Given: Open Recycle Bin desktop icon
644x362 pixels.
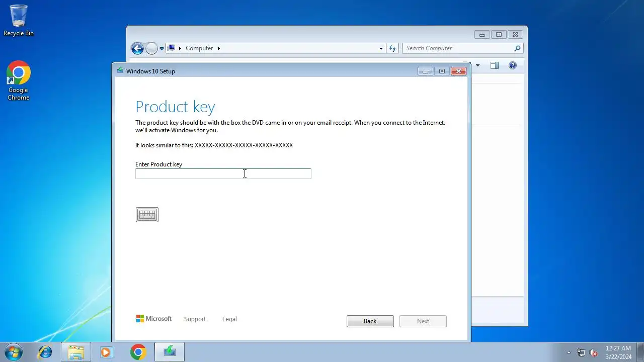Looking at the screenshot, I should (x=19, y=21).
